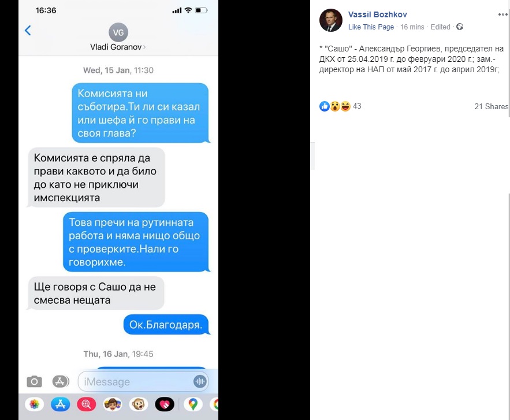Tap the audio waveform record icon
This screenshot has width=510, height=420.
[x=200, y=381]
